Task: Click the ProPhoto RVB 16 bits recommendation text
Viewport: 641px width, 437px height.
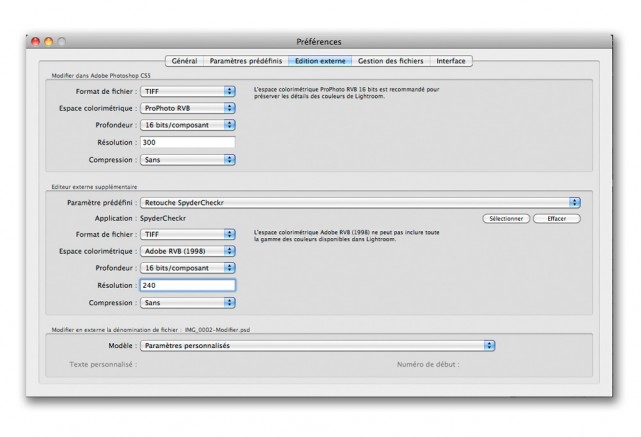Action: pyautogui.click(x=346, y=93)
